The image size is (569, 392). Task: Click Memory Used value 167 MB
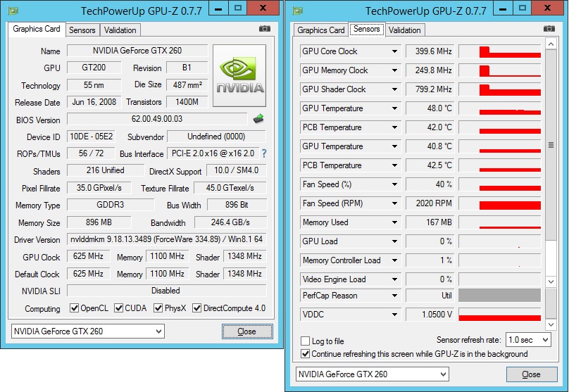tap(430, 222)
